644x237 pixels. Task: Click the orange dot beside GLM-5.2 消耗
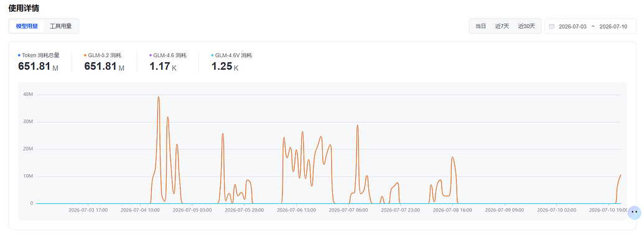pos(85,55)
